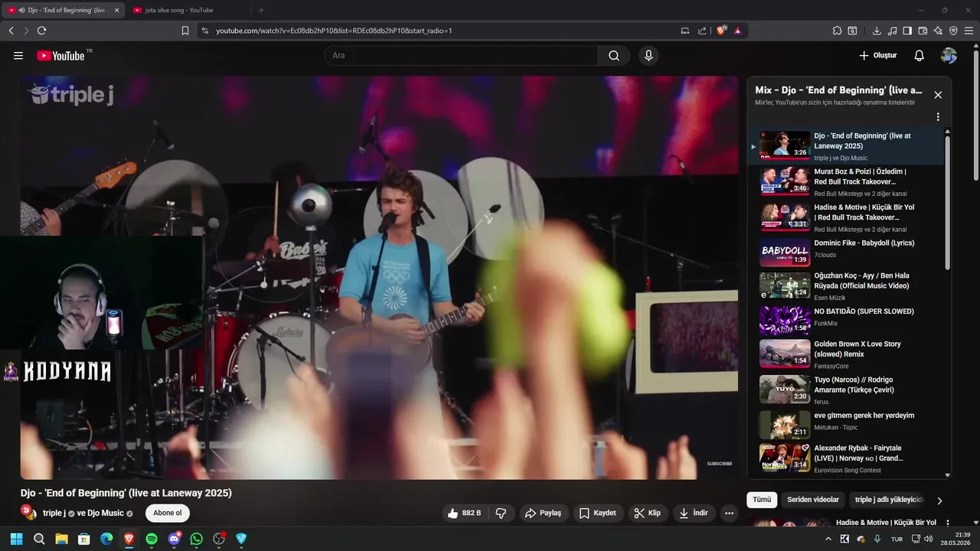The width and height of the screenshot is (980, 551).
Task: Download video with İndir button
Action: pyautogui.click(x=694, y=513)
